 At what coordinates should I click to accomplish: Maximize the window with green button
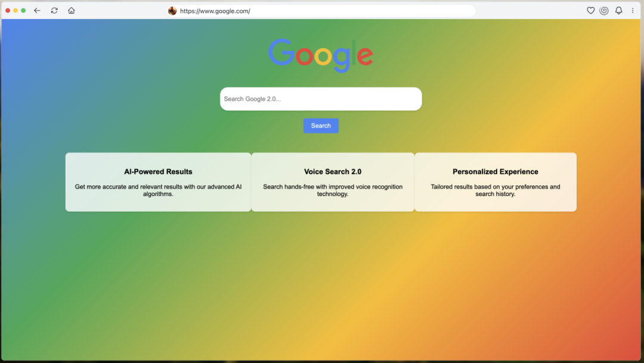[23, 11]
